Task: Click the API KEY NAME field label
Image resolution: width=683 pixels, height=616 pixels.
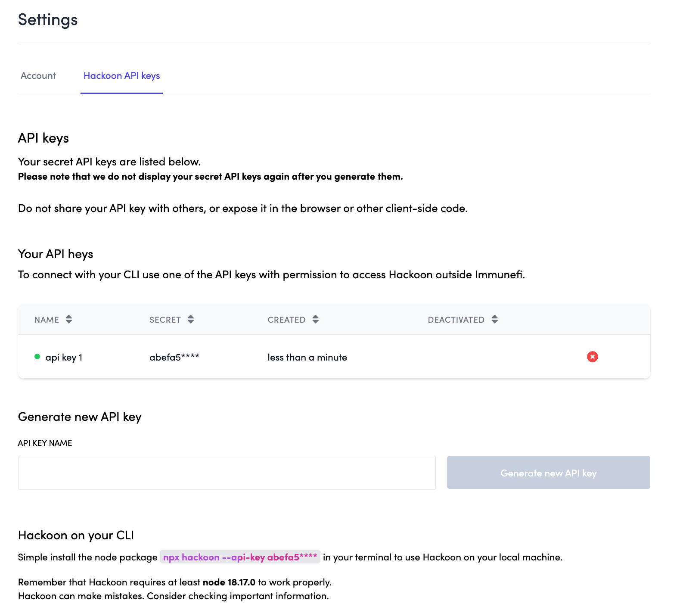Action: 45,443
